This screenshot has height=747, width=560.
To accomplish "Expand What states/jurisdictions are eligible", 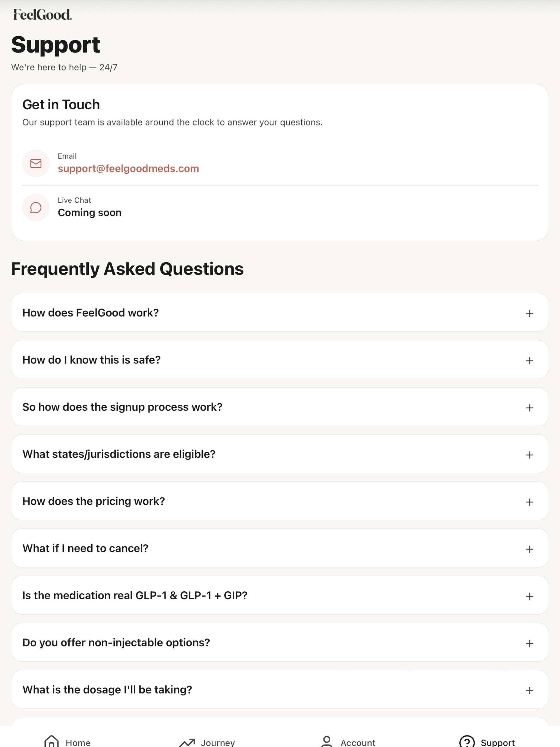I will tap(280, 454).
